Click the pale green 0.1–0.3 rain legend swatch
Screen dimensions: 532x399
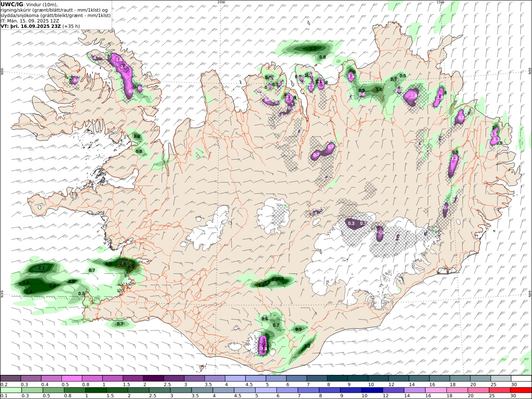click(x=11, y=390)
